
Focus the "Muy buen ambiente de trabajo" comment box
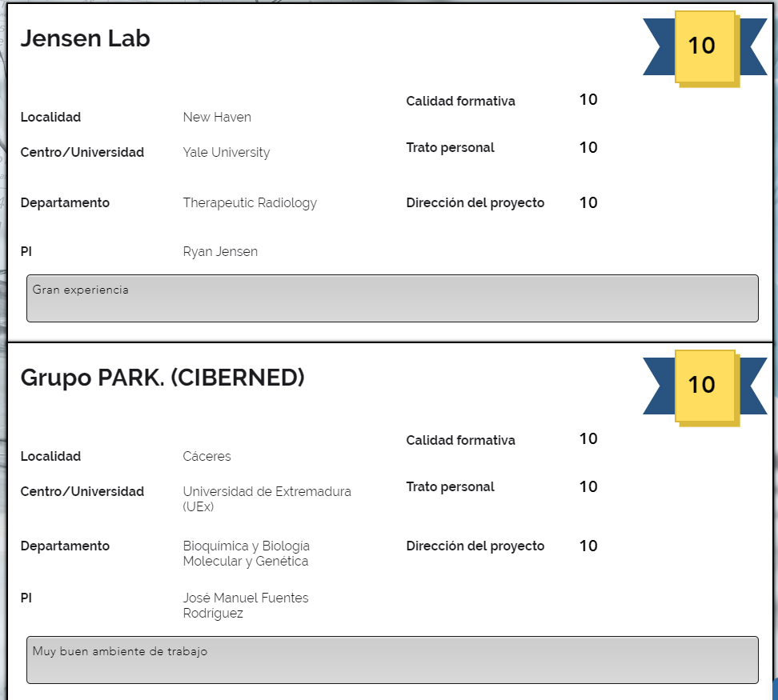392,660
